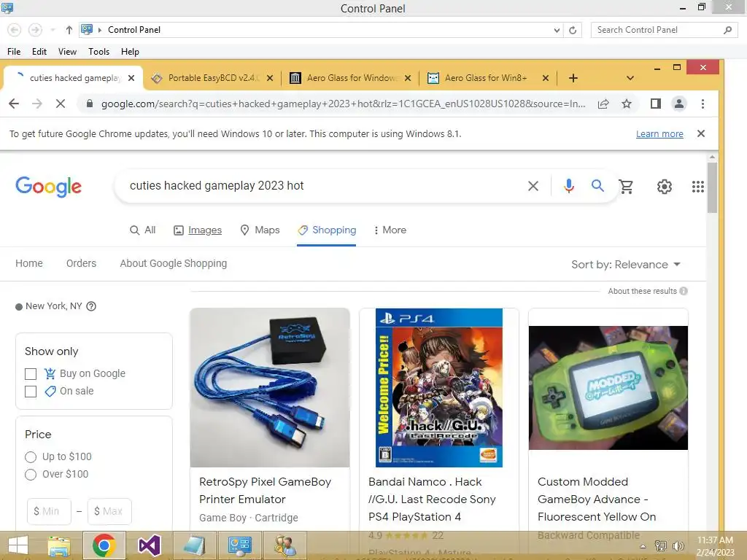This screenshot has width=747, height=560.
Task: Open Windows Start button on taskbar
Action: 18,545
